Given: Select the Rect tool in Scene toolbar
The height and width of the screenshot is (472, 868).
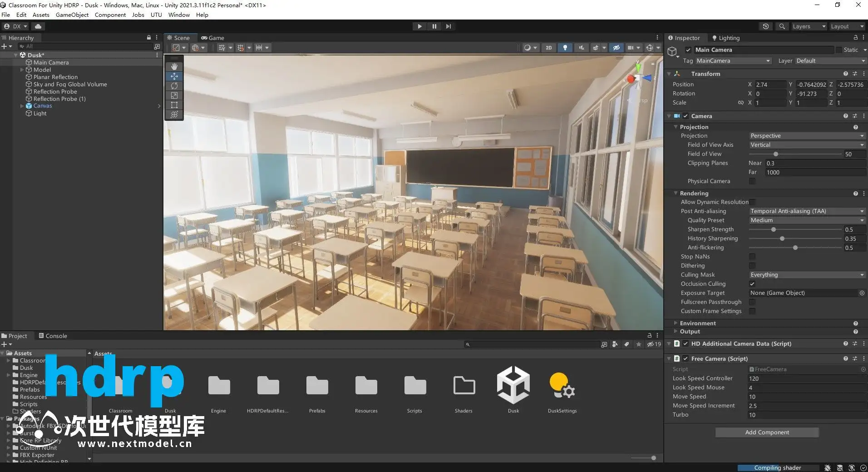Looking at the screenshot, I should 174,105.
